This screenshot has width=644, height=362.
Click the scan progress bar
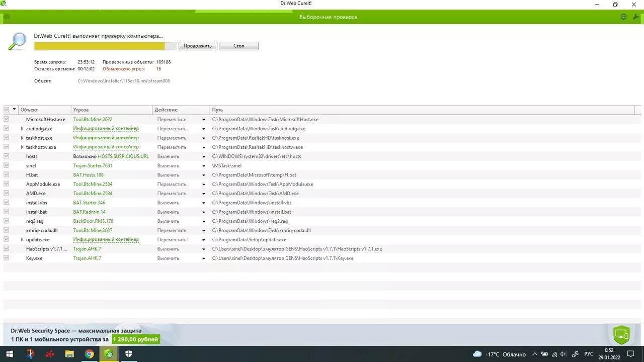(x=105, y=46)
